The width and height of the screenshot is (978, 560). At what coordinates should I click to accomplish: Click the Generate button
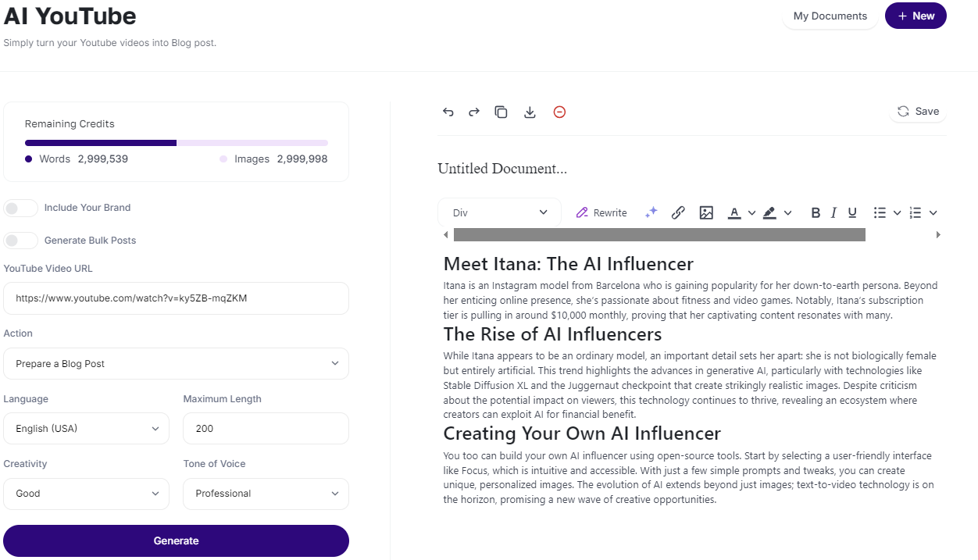(x=176, y=540)
